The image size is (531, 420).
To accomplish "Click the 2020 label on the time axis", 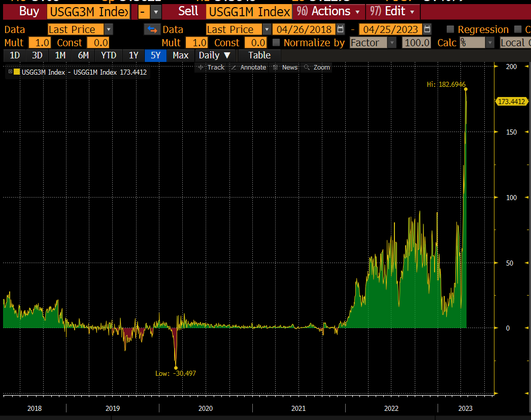I will (x=206, y=408).
